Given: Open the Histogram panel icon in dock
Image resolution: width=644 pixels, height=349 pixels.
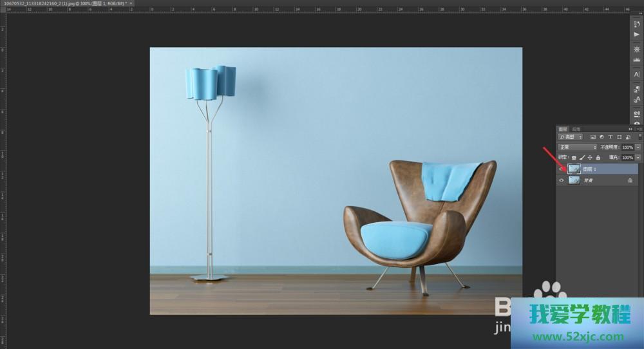Looking at the screenshot, I should point(637,60).
